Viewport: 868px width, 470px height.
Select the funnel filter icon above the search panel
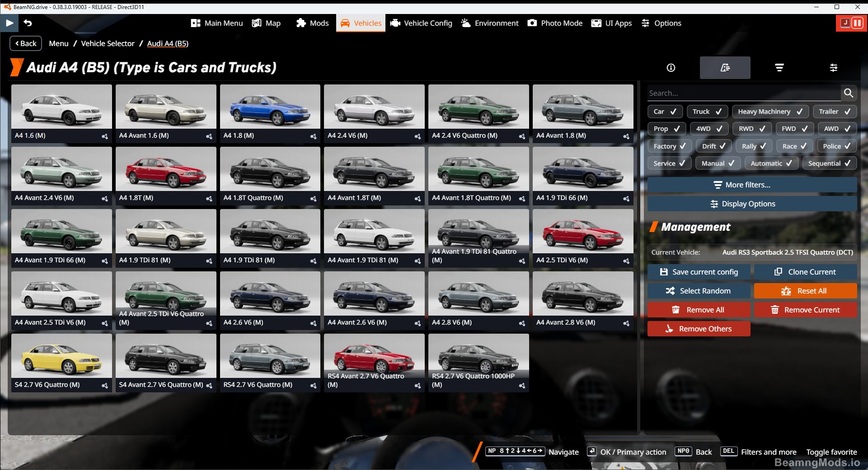[779, 68]
